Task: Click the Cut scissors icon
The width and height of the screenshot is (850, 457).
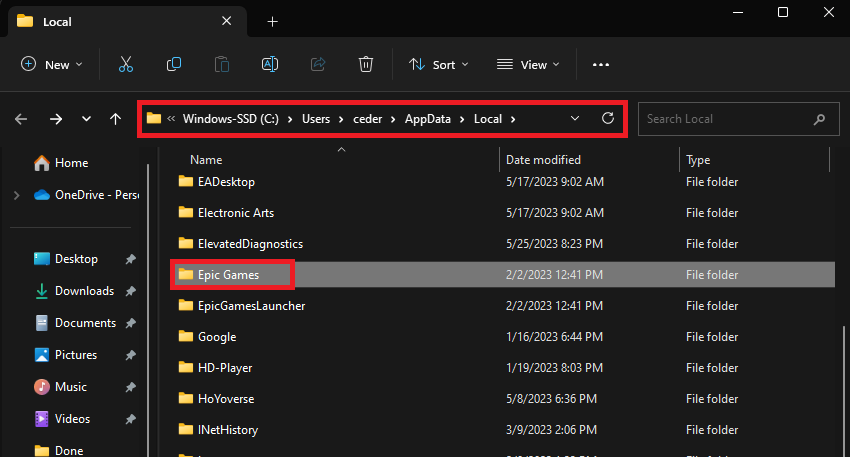Action: point(126,65)
